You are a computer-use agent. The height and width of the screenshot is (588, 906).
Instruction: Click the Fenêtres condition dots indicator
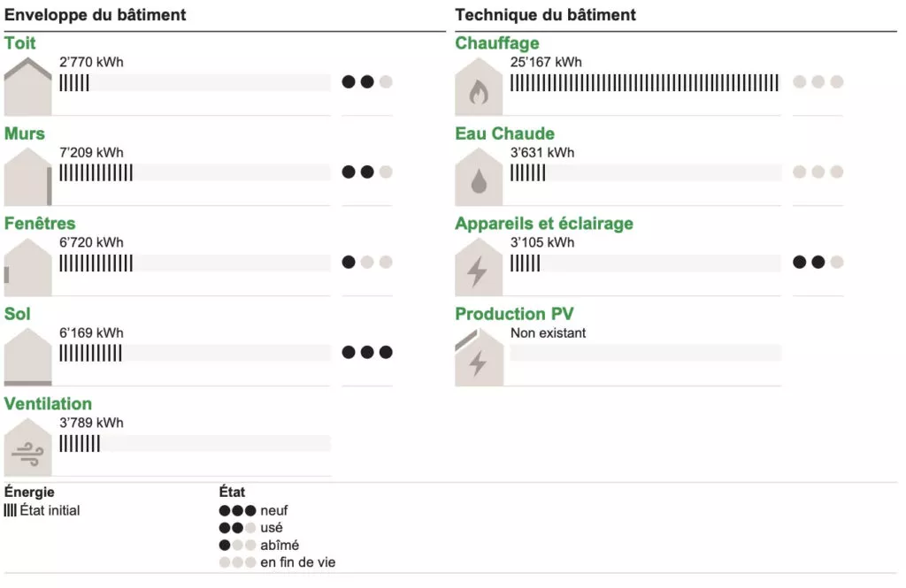click(367, 263)
